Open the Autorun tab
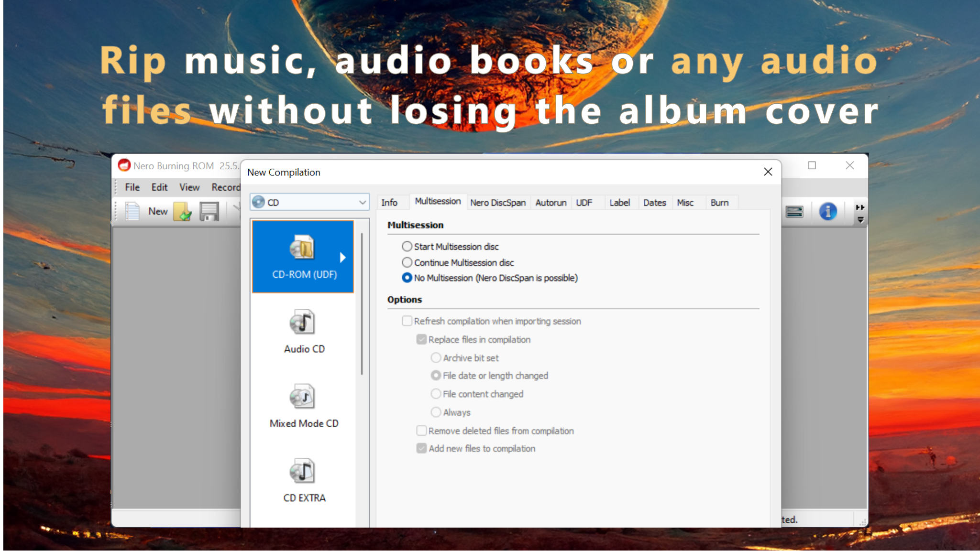Viewport: 980px width, 551px height. [x=551, y=203]
